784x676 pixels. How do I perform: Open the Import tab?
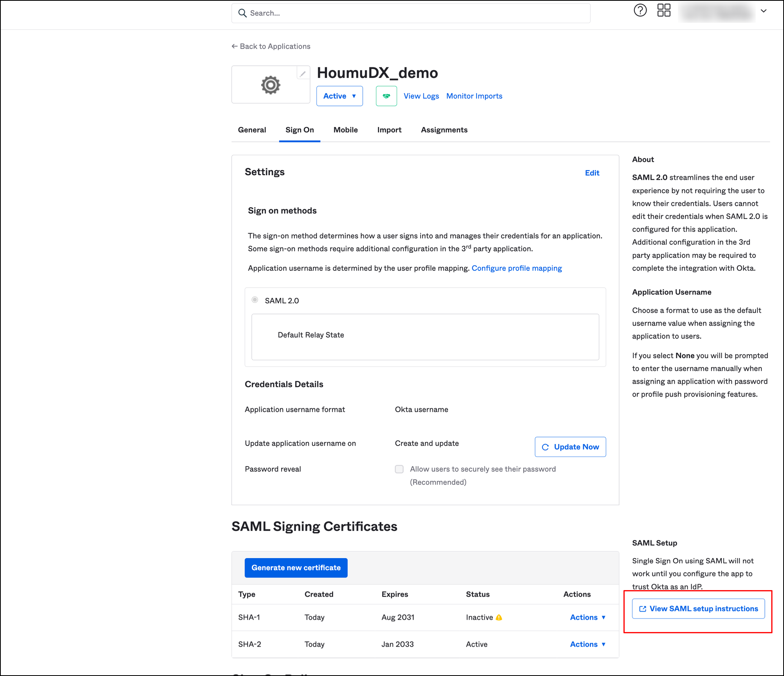pos(389,130)
